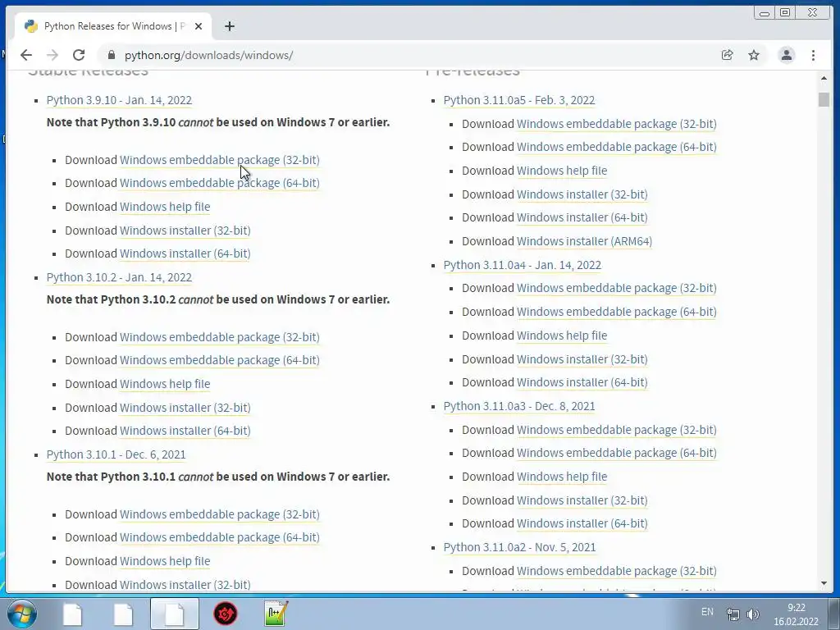The height and width of the screenshot is (630, 840).
Task: Click the vertical scrollbar thumb
Action: (x=824, y=99)
